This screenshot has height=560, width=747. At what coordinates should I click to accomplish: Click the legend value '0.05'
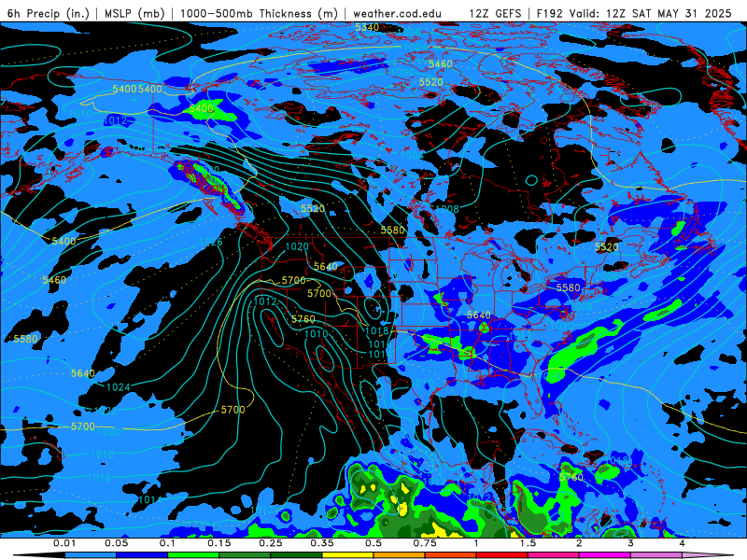click(116, 543)
